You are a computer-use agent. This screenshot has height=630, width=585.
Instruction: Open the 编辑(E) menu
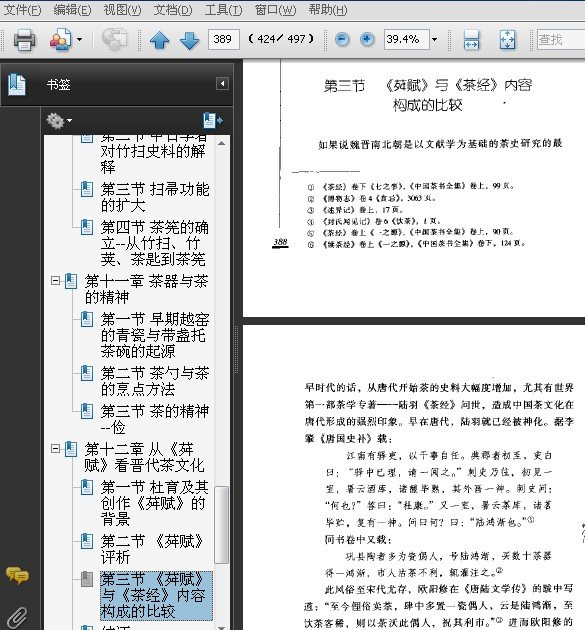pyautogui.click(x=72, y=9)
